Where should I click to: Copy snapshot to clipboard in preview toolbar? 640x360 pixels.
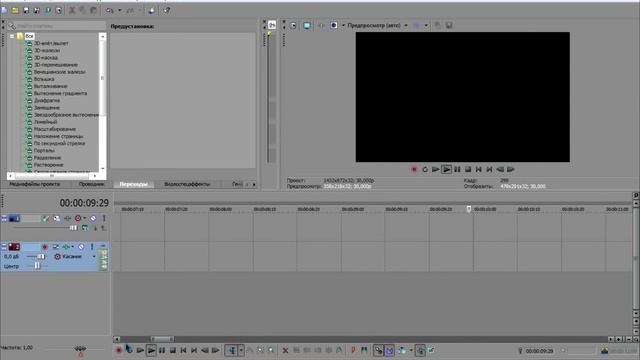click(x=438, y=25)
